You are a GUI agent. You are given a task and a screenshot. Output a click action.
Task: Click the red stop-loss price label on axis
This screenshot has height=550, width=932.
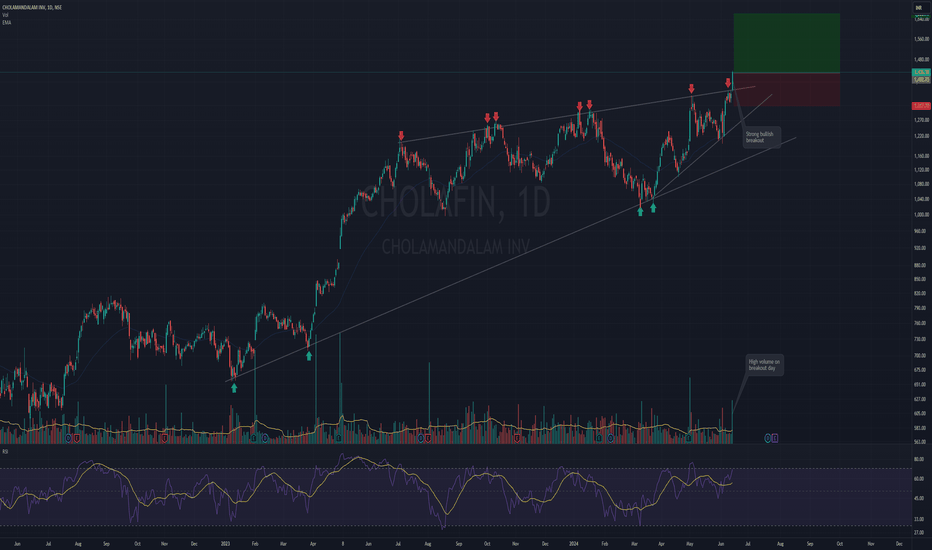coord(921,106)
